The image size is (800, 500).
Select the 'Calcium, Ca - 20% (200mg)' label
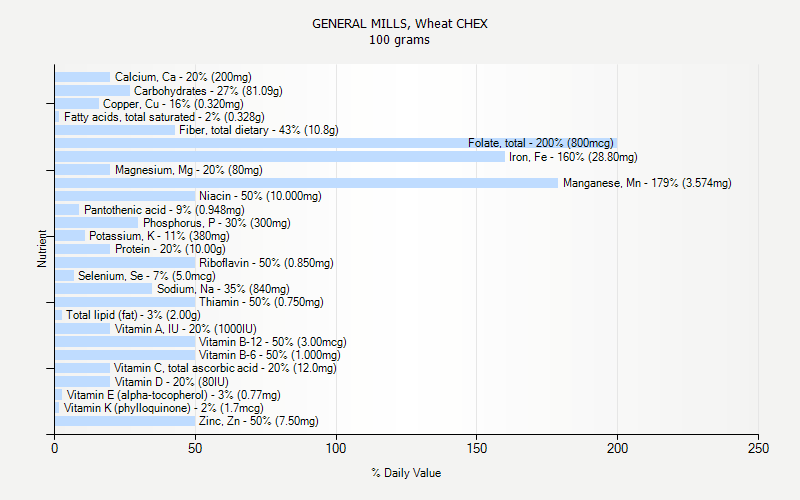click(x=183, y=77)
